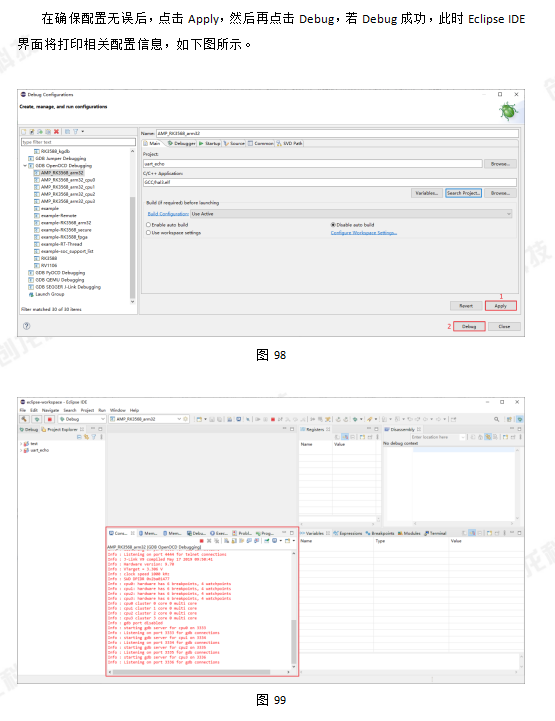Switch to the Disassembly view tab
555x721 pixels.
[x=403, y=429]
